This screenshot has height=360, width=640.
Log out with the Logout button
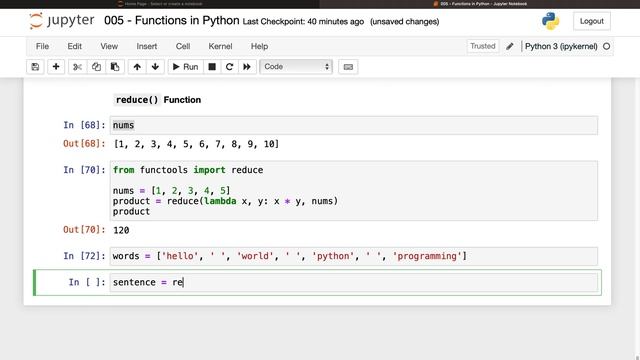pos(591,21)
